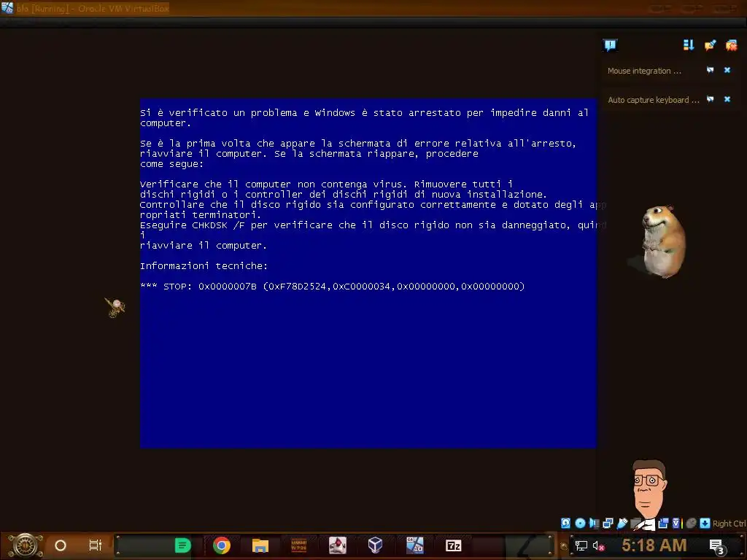This screenshot has width=747, height=560.
Task: Click the hamster desktop gadget
Action: (x=662, y=241)
